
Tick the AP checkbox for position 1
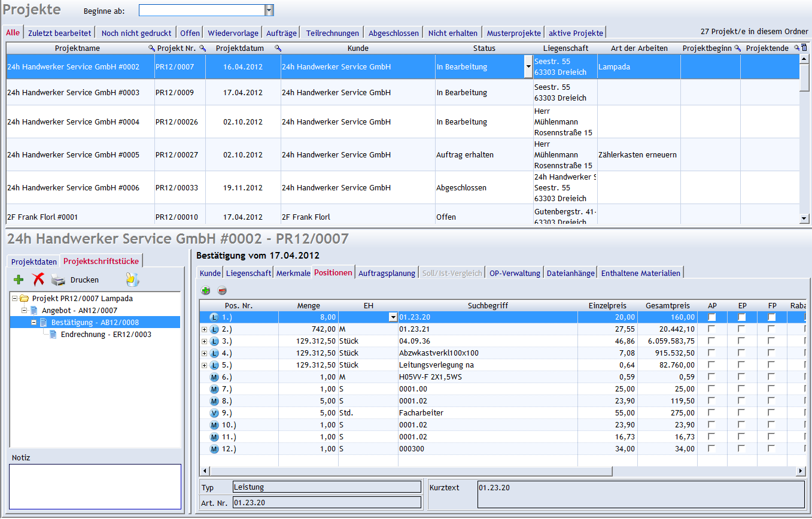point(712,317)
